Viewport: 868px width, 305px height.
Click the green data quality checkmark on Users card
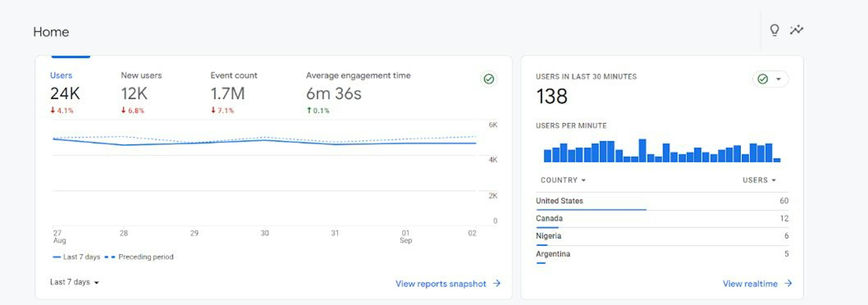point(488,79)
